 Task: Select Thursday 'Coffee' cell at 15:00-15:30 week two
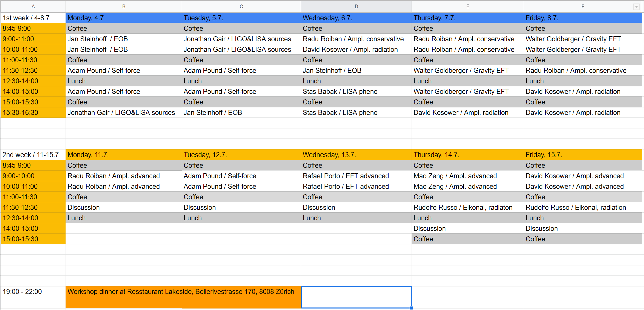coord(468,239)
